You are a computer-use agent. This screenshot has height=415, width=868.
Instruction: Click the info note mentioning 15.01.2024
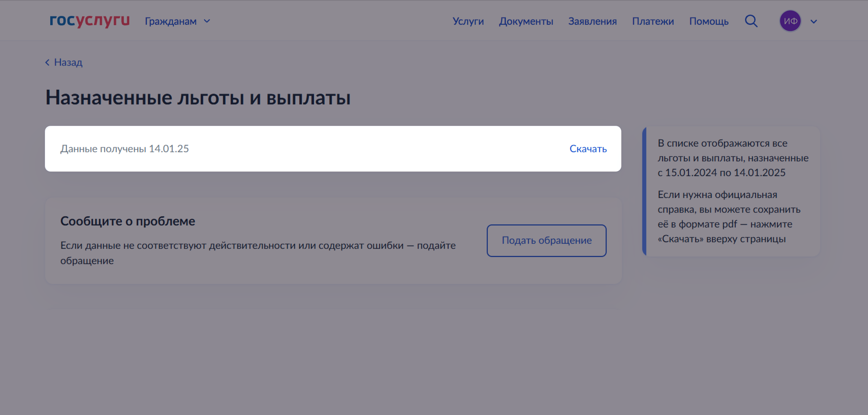click(x=733, y=158)
